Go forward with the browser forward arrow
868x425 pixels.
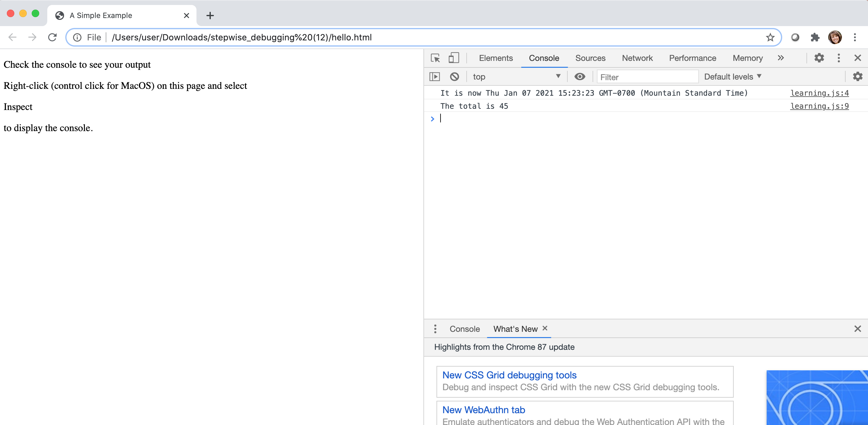32,37
